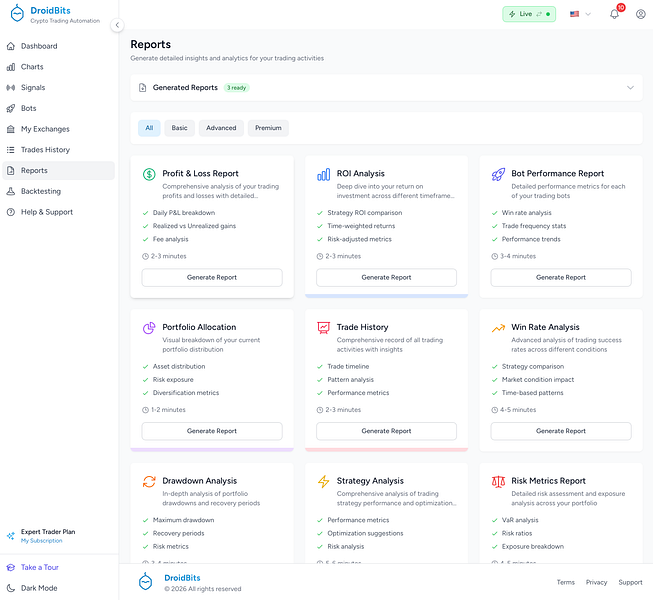Viewport: 653px width, 600px height.
Task: Open the Terms footer link
Action: coord(566,582)
